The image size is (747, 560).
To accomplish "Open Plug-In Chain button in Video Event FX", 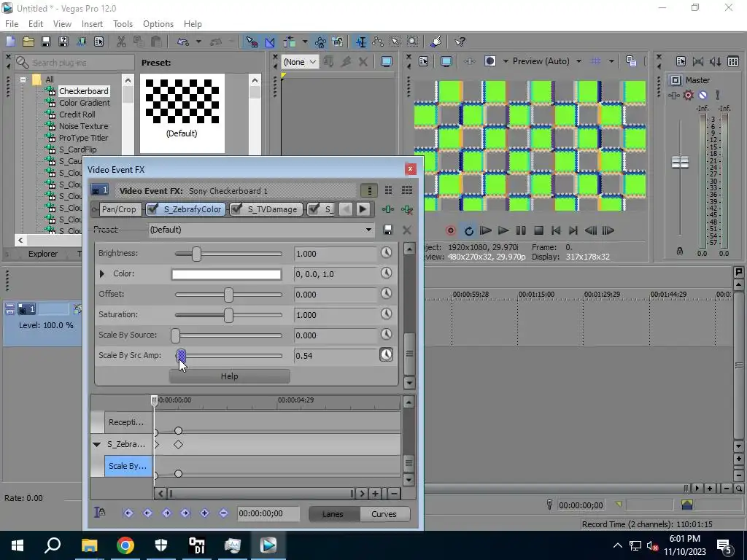I will tap(388, 209).
